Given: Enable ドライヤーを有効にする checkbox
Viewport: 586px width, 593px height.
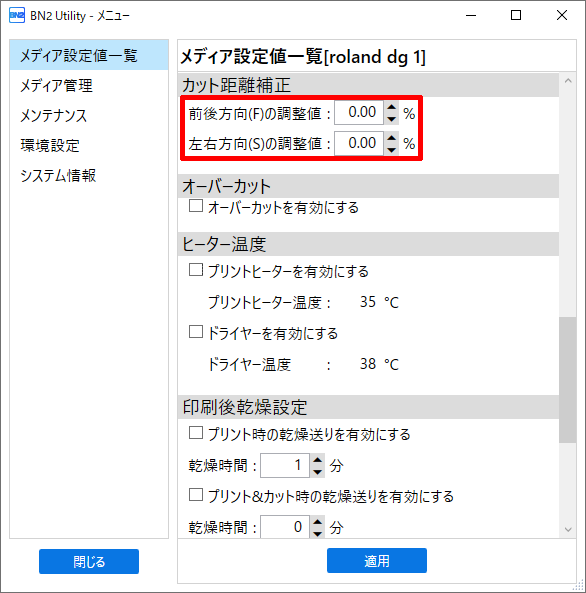Looking at the screenshot, I should (196, 332).
